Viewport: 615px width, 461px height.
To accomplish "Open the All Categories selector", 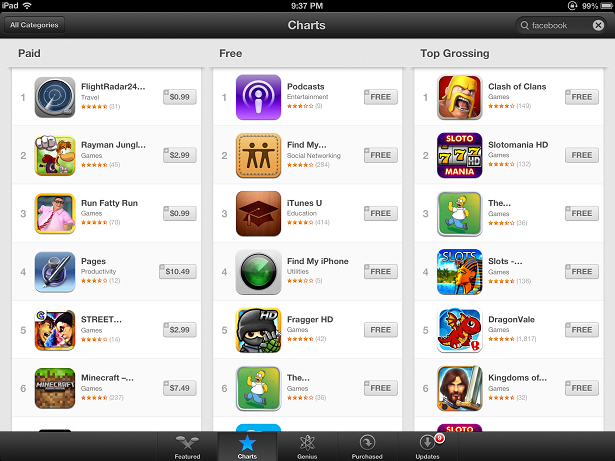I will (x=34, y=25).
